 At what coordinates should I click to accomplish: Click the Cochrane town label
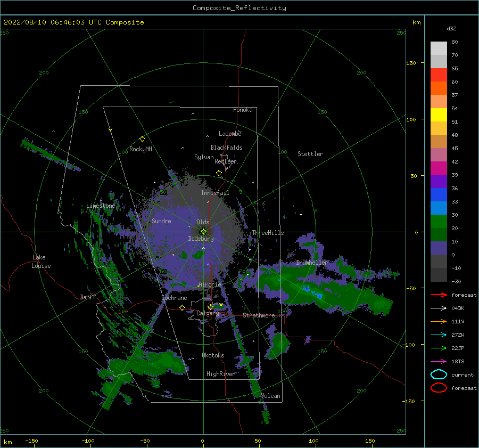(174, 298)
